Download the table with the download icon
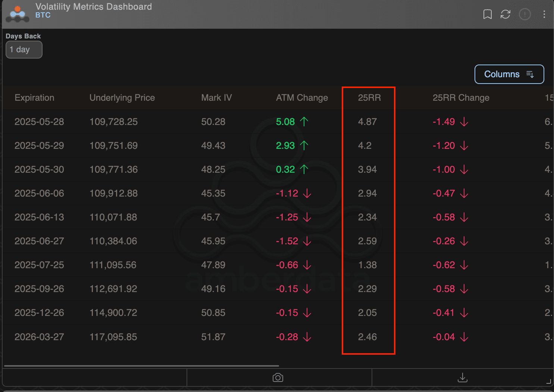 (463, 377)
